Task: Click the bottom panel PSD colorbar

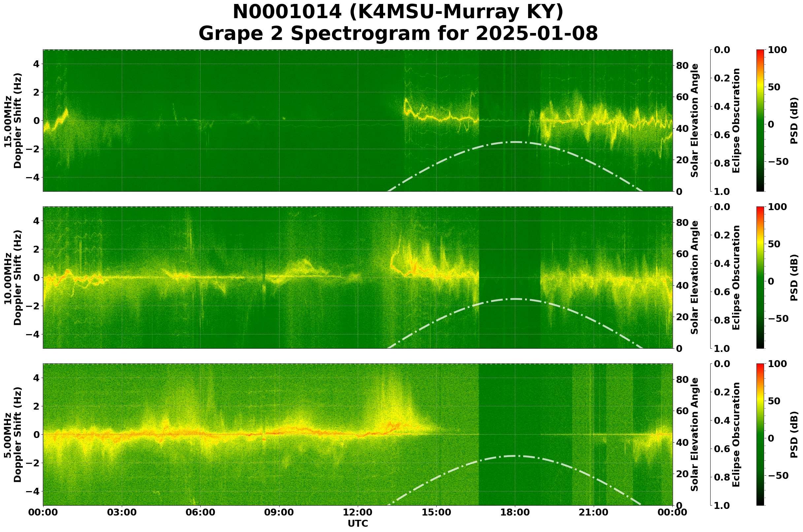Action: click(x=760, y=435)
